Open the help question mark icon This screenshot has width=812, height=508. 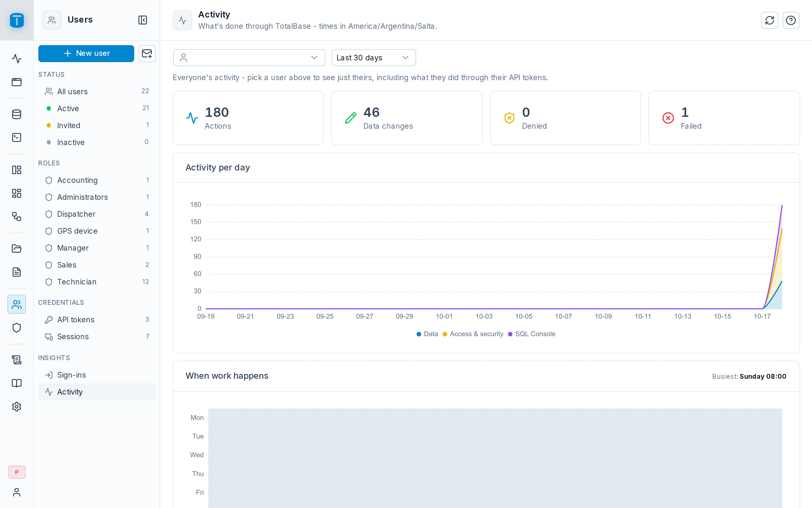click(791, 21)
